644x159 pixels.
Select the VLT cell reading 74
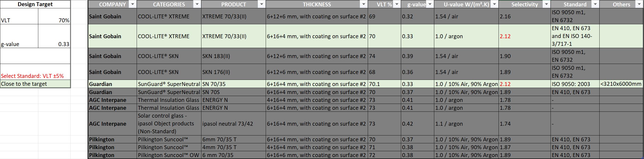[384, 56]
